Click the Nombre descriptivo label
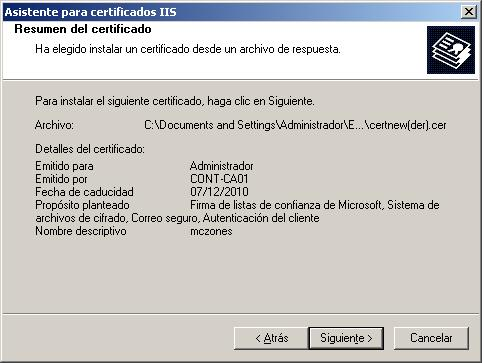This screenshot has width=484, height=363. click(x=81, y=231)
